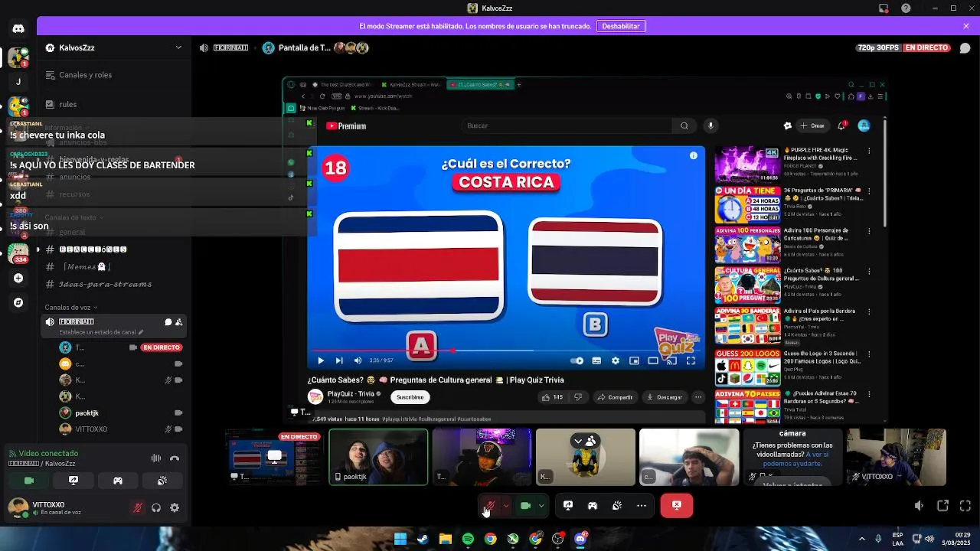The width and height of the screenshot is (980, 551).
Task: Open the Ideas-para-streams text channel
Action: pos(113,284)
